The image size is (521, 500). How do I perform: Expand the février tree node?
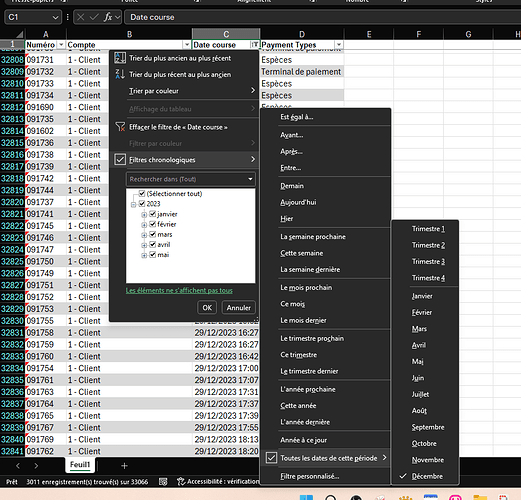(144, 225)
